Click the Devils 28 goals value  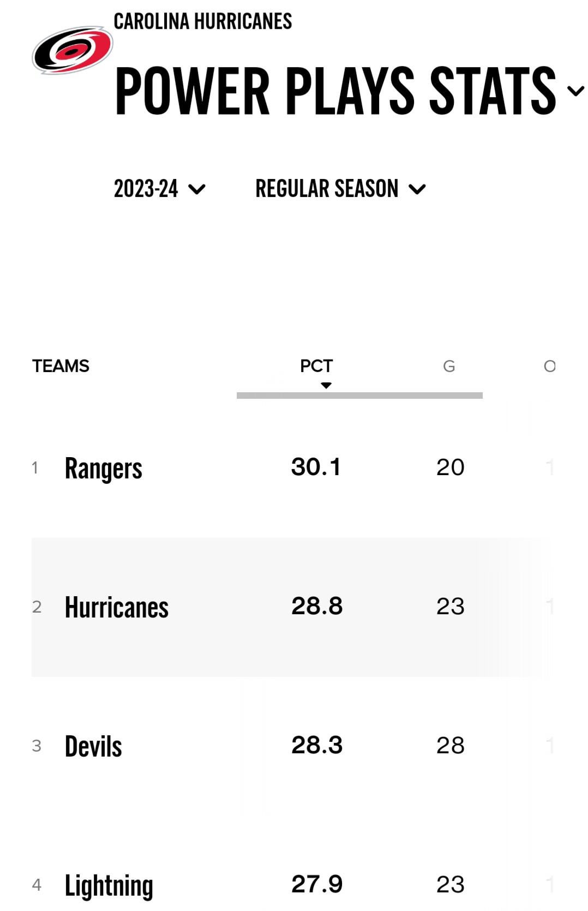coord(450,745)
